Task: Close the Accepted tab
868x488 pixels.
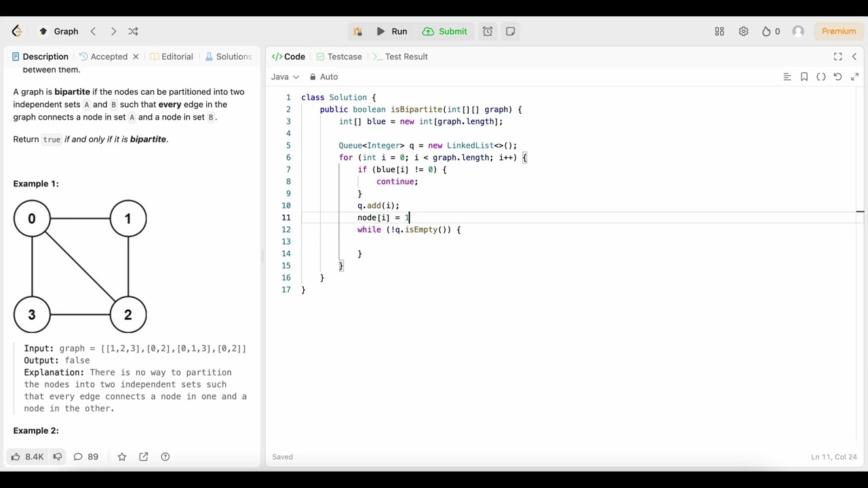Action: pyautogui.click(x=136, y=56)
